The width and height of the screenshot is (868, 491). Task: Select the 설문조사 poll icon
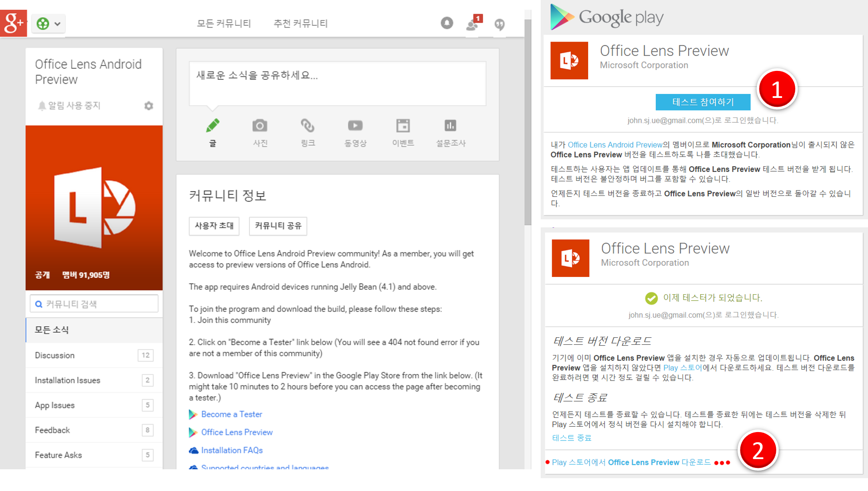click(450, 126)
